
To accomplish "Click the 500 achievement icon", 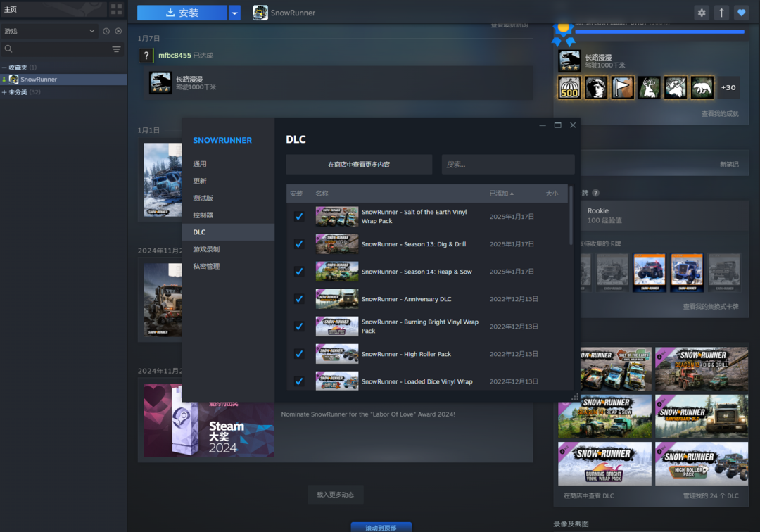I will (x=569, y=87).
